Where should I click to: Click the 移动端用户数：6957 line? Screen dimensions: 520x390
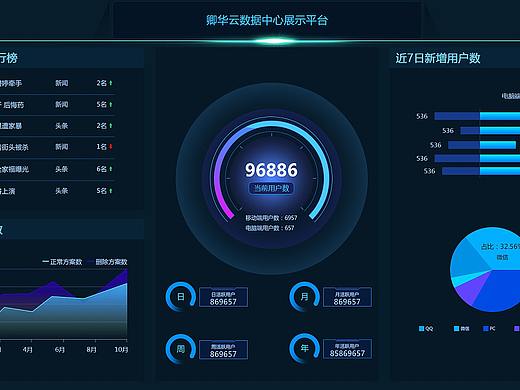tap(271, 218)
